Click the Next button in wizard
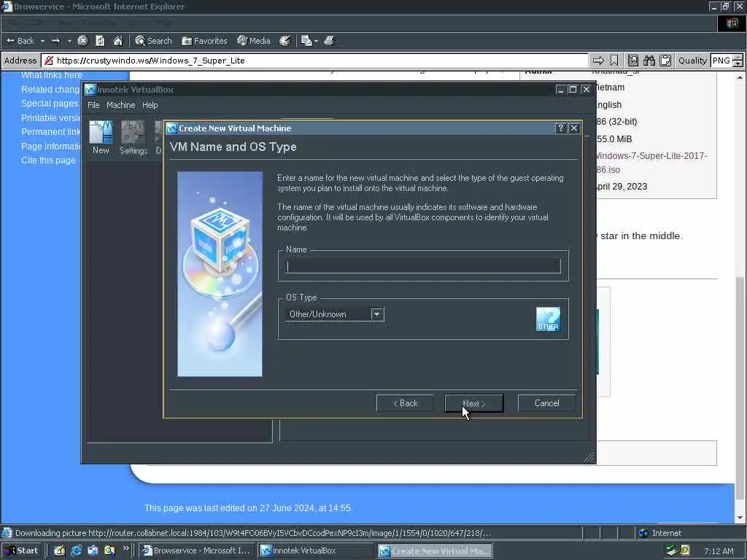 tap(474, 403)
